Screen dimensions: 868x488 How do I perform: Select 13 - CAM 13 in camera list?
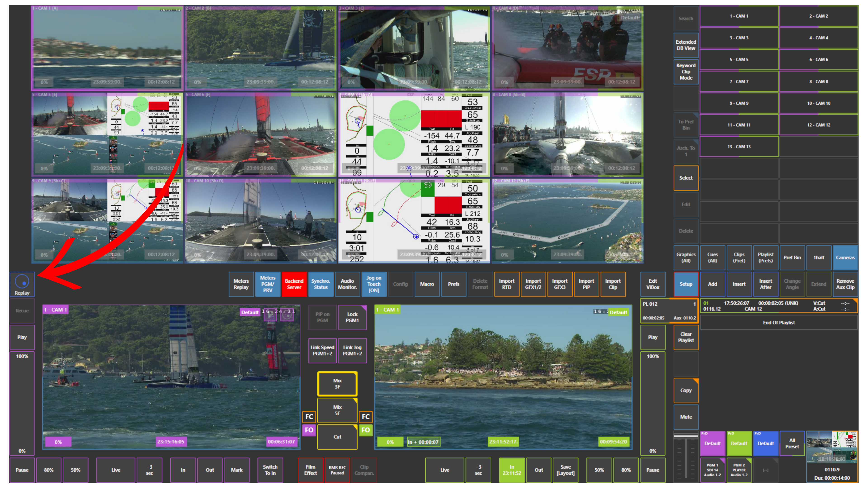click(x=739, y=147)
